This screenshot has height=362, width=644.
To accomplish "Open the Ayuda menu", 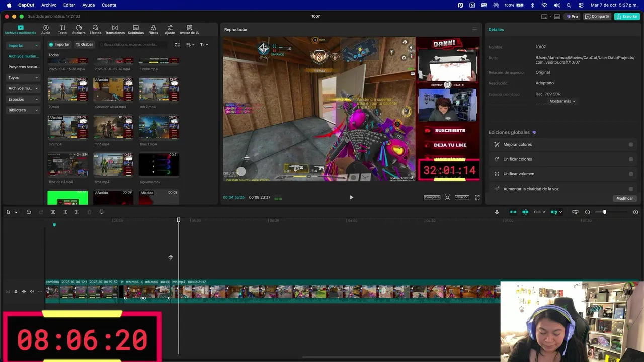I will tap(88, 5).
